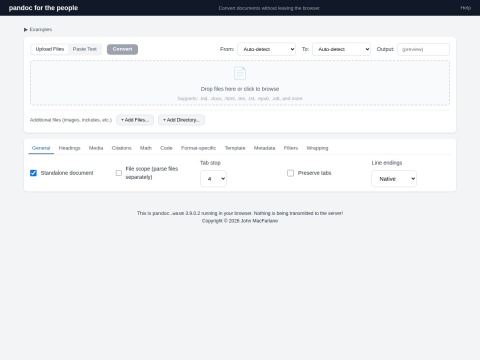
Task: Click the Supports file formats text
Action: pyautogui.click(x=240, y=99)
